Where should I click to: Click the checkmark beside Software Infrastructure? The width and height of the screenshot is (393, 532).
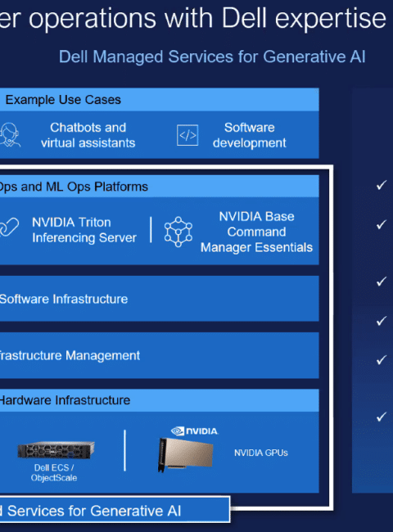coord(381,282)
